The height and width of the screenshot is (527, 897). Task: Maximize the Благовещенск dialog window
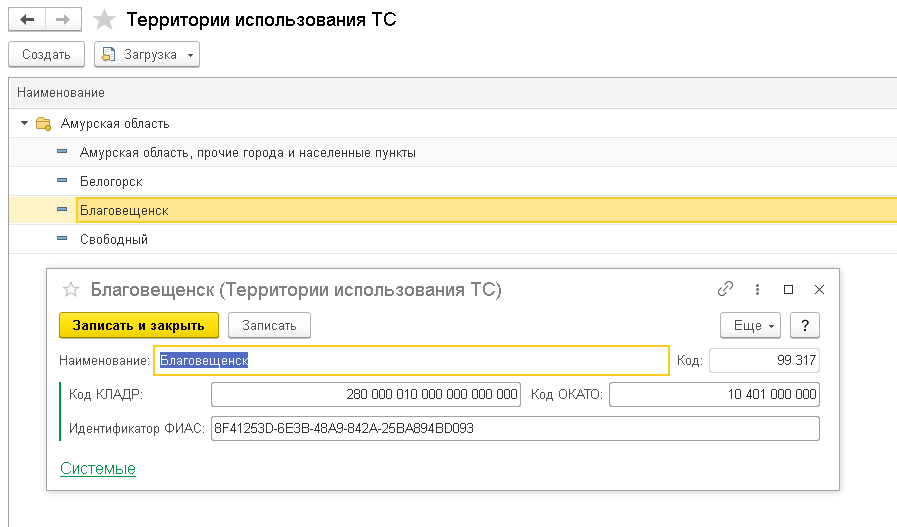click(788, 289)
